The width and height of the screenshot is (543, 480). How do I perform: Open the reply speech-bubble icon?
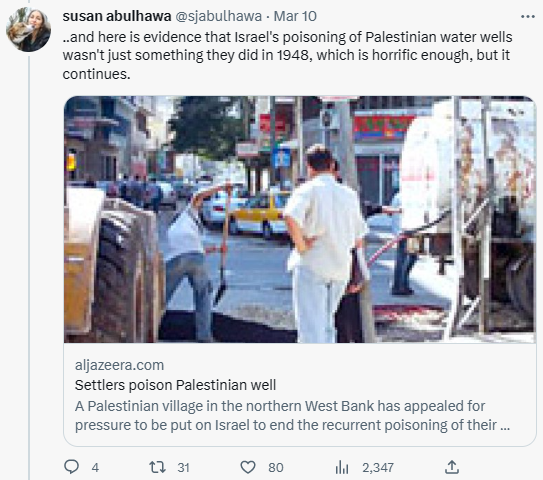tap(72, 466)
